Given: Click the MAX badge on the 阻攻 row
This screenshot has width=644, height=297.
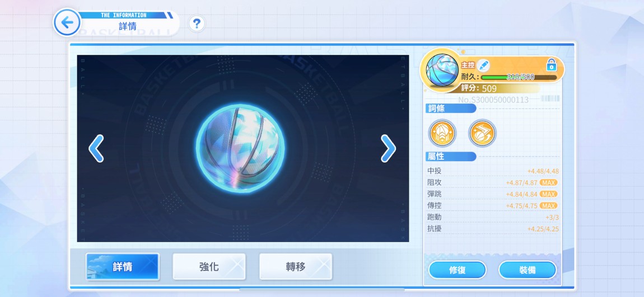Looking at the screenshot, I should 549,182.
